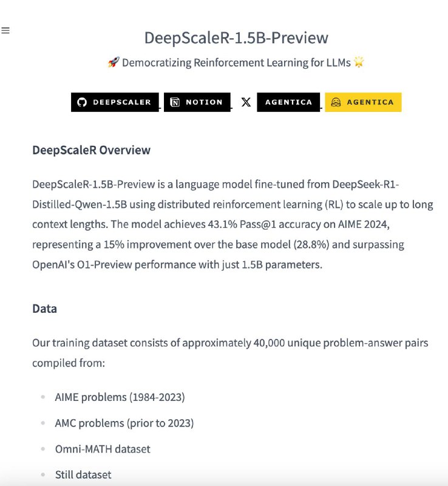Click the rocket emoji in subtitle
The width and height of the screenshot is (448, 486).
click(x=114, y=63)
